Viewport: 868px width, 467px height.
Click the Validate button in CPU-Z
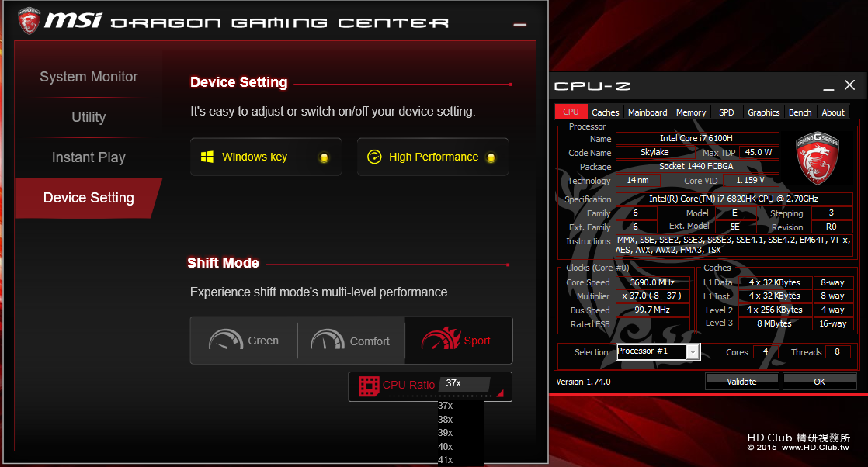pos(741,382)
